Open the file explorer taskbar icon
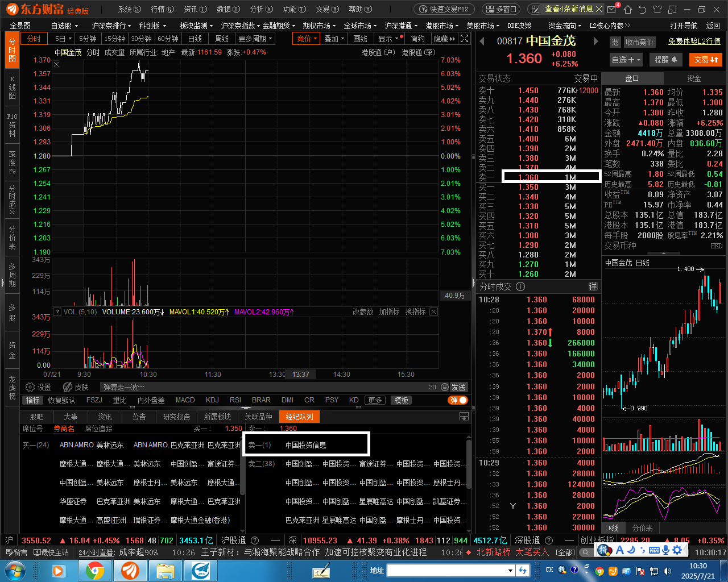Image resolution: width=728 pixels, height=582 pixels. [x=166, y=570]
